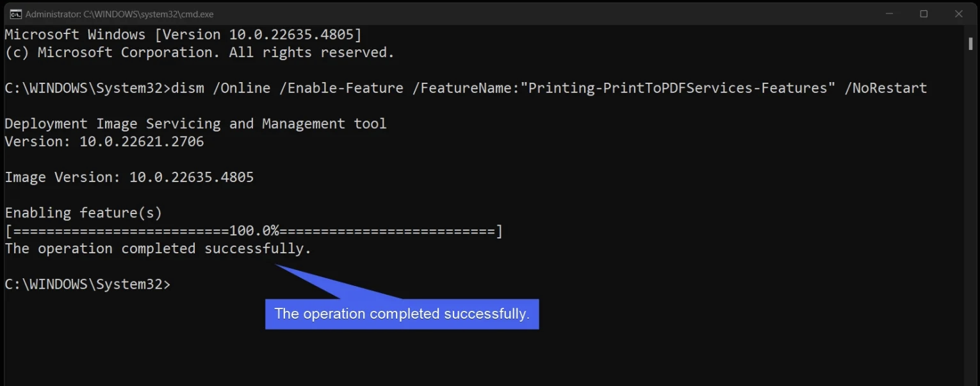This screenshot has width=980, height=386.
Task: Click the Enabling feature(s) text
Action: pyautogui.click(x=83, y=213)
